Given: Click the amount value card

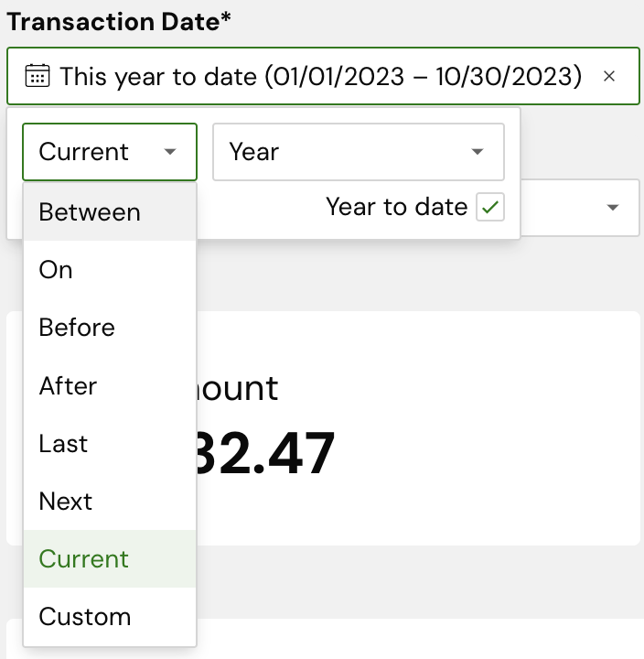Looking at the screenshot, I should click(x=417, y=428).
